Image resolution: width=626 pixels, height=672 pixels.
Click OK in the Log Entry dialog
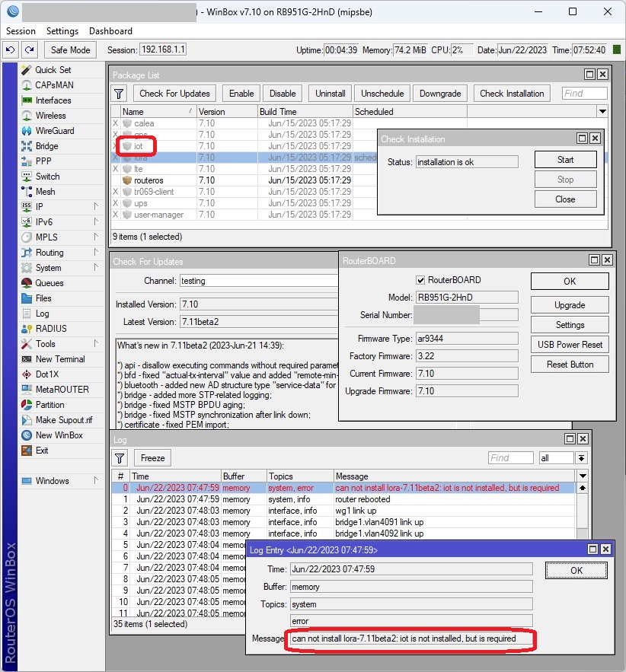pos(576,571)
